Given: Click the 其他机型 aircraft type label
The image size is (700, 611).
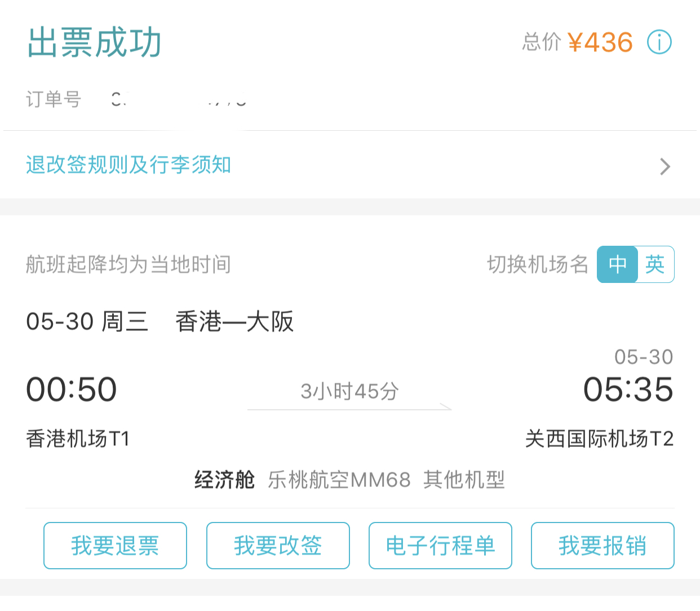Looking at the screenshot, I should [465, 480].
